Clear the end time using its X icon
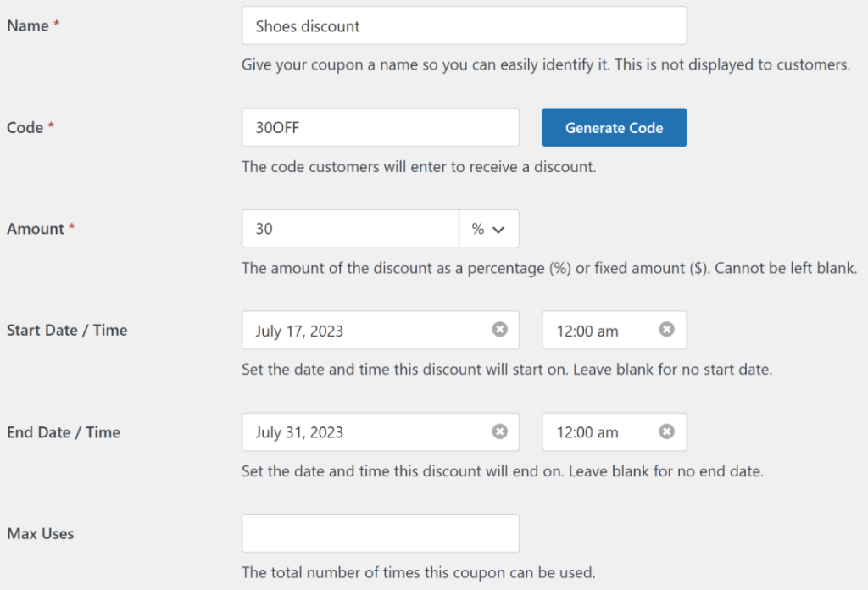This screenshot has width=868, height=590. click(666, 431)
